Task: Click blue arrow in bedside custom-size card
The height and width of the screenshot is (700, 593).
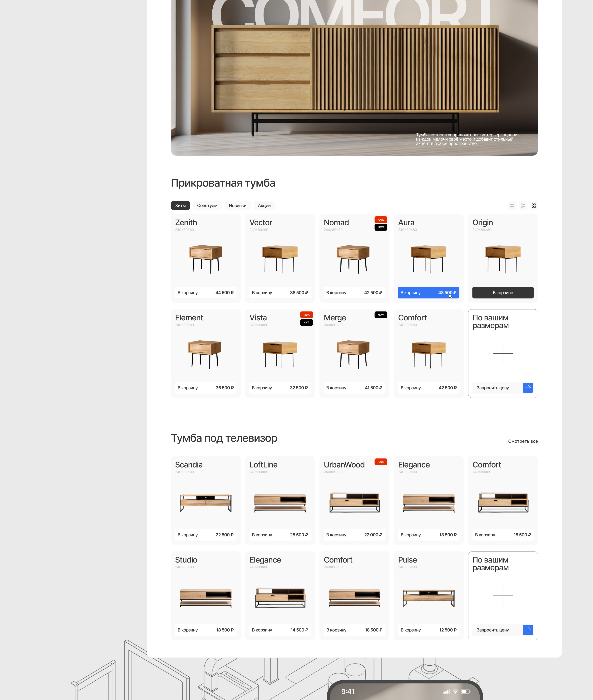Action: [528, 388]
